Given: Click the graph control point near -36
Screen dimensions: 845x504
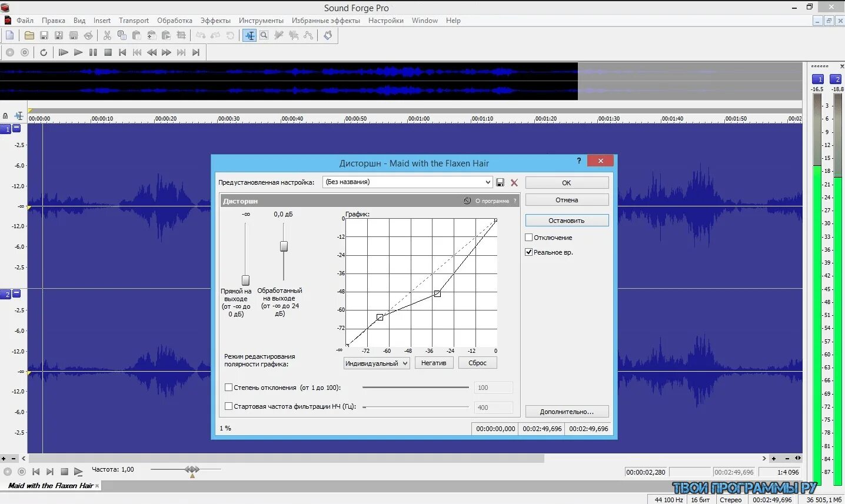Looking at the screenshot, I should point(437,293).
